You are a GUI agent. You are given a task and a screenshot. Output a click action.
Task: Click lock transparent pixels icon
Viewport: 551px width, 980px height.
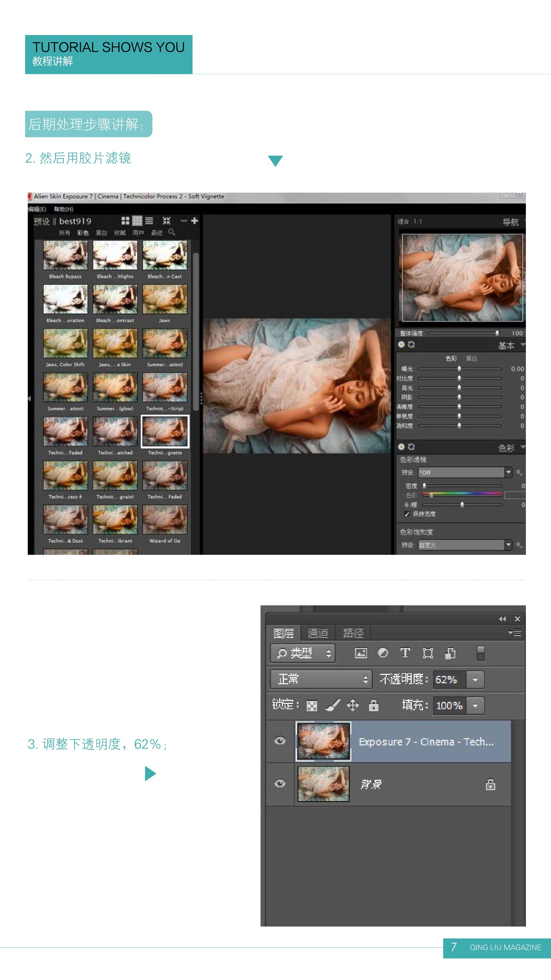[312, 706]
